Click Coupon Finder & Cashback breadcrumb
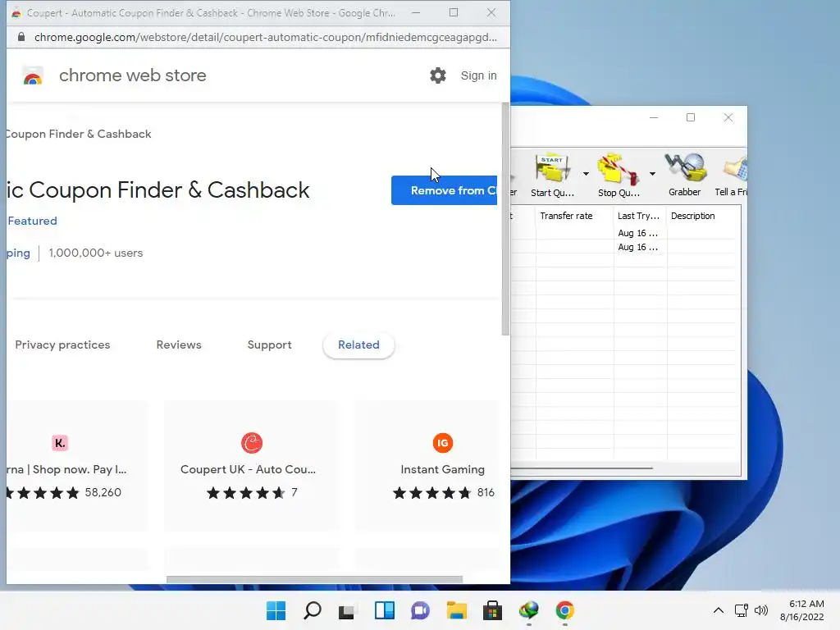This screenshot has height=630, width=840. (x=79, y=134)
